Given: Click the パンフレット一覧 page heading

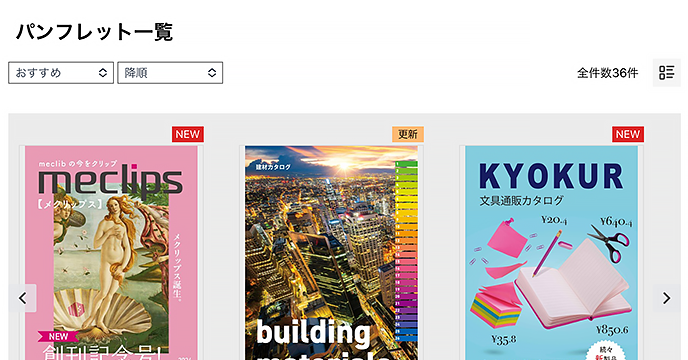Looking at the screenshot, I should pyautogui.click(x=94, y=32).
